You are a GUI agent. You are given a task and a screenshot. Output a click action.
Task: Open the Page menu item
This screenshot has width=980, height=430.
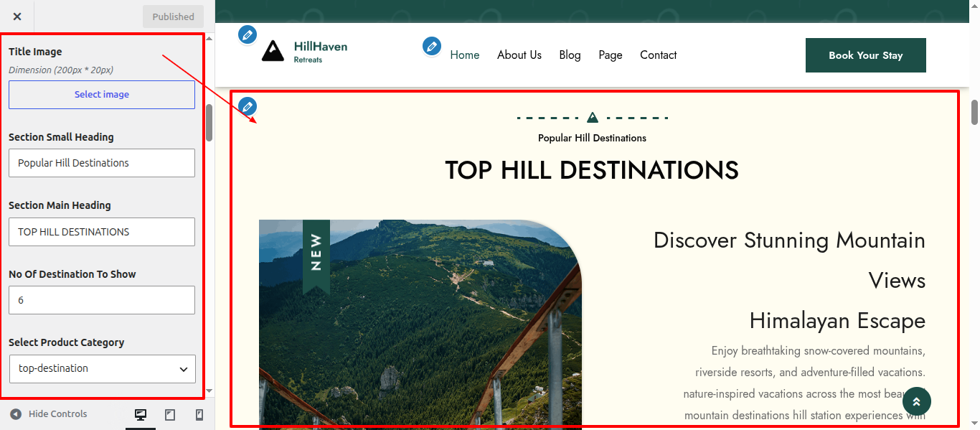pyautogui.click(x=611, y=55)
